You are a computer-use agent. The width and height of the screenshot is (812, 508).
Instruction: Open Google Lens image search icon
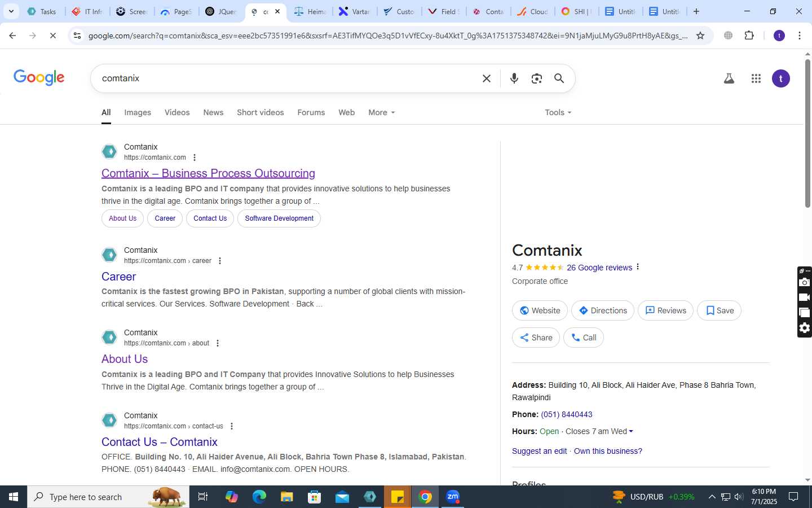(x=536, y=78)
